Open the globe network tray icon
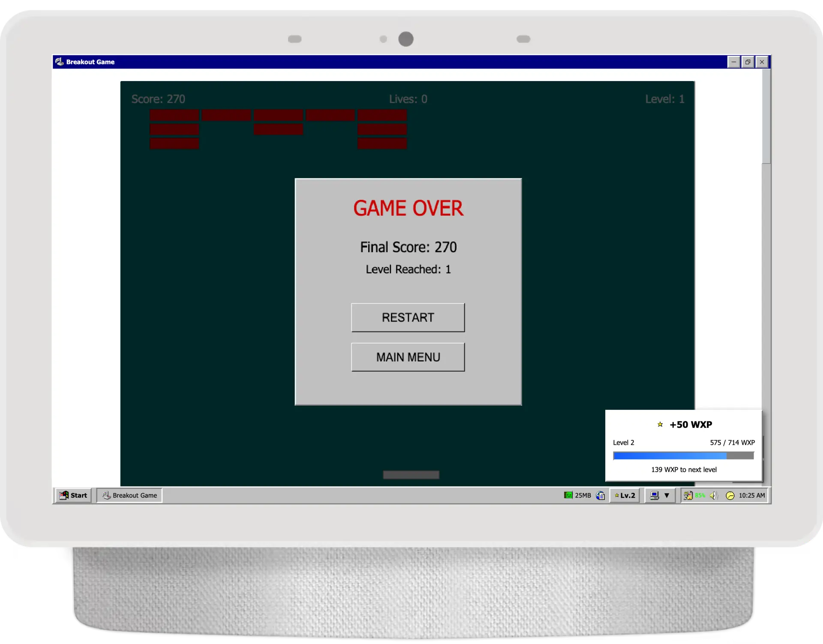The height and width of the screenshot is (644, 823). click(600, 495)
